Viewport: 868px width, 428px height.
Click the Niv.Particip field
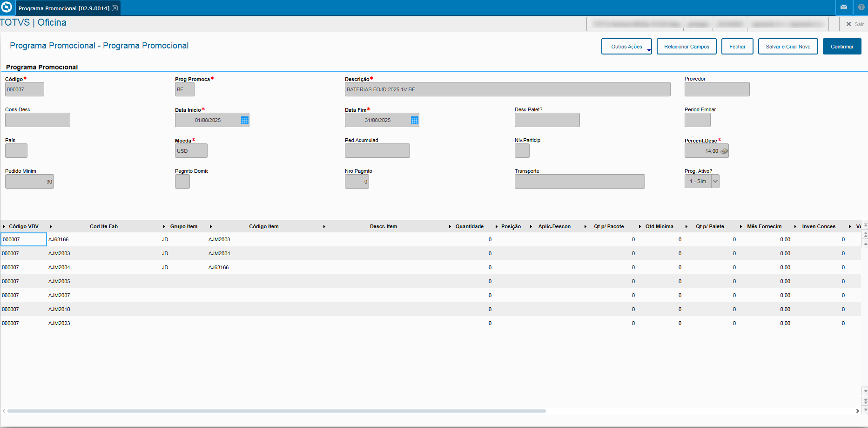(522, 151)
